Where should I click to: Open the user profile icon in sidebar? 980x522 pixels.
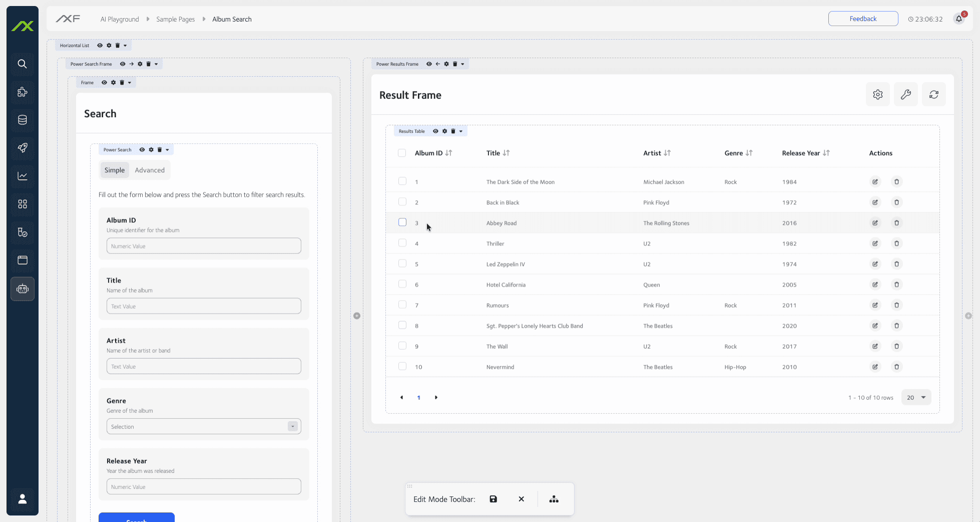22,499
